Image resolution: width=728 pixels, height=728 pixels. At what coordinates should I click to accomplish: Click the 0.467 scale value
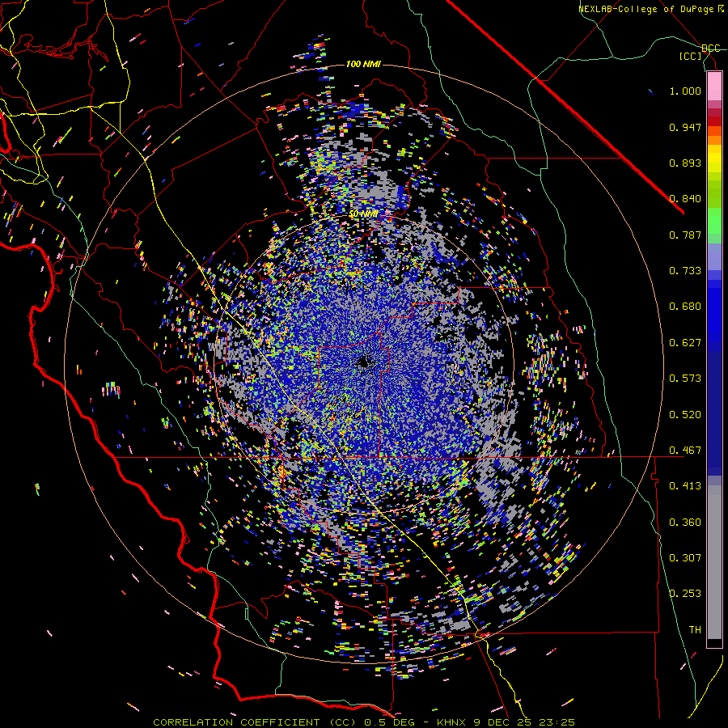(x=685, y=451)
